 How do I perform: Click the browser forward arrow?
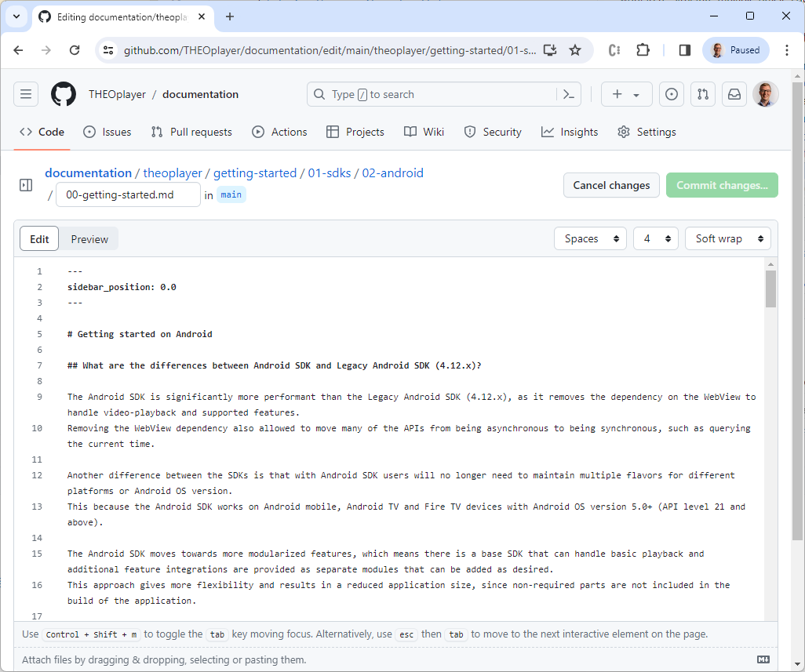coord(46,50)
